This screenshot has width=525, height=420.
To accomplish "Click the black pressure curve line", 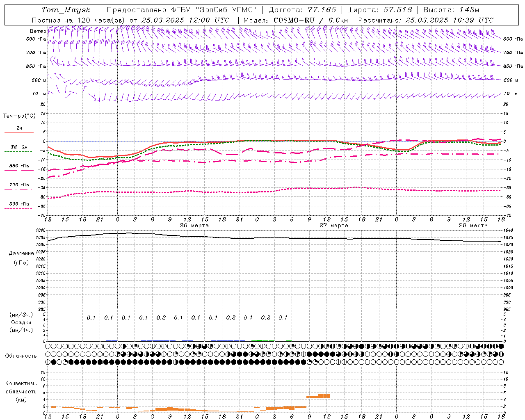I will [x=275, y=238].
